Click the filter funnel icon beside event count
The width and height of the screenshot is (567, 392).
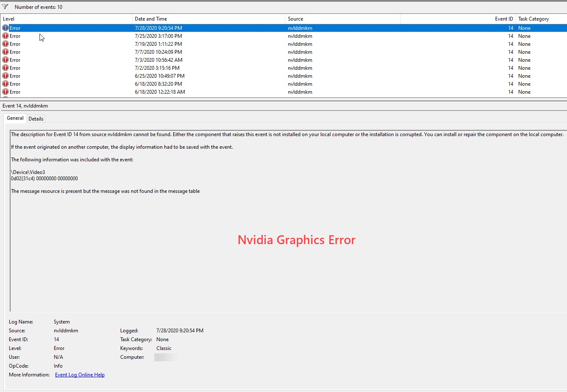(5, 7)
